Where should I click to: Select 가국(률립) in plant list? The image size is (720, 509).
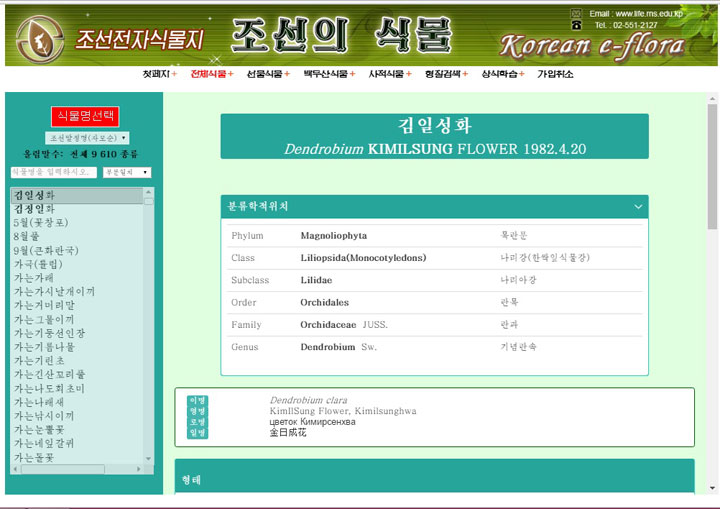(38, 264)
